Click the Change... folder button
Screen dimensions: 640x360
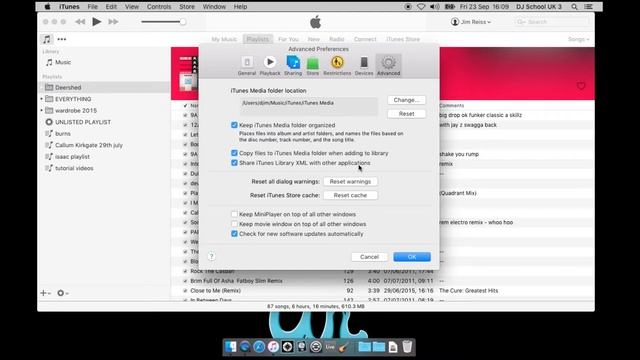point(406,100)
